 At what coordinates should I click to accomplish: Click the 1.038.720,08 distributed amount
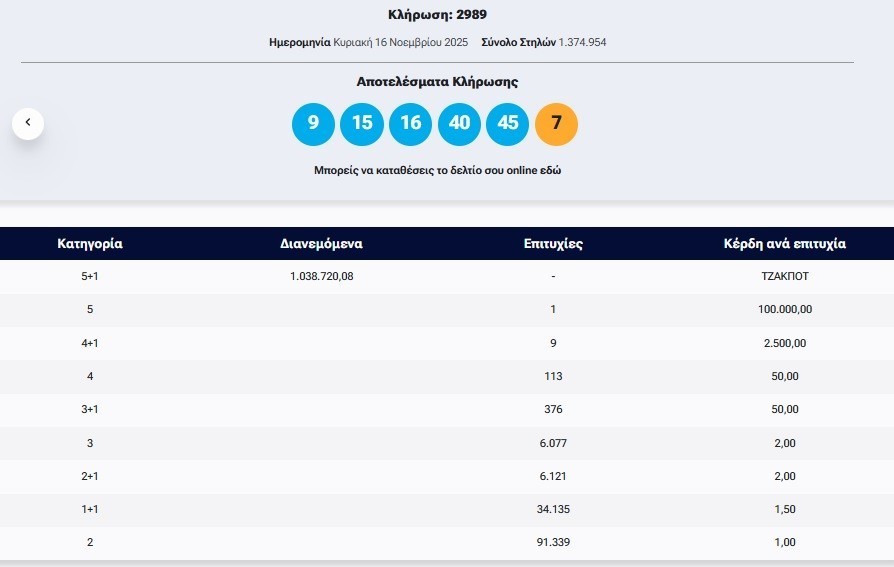[321, 276]
